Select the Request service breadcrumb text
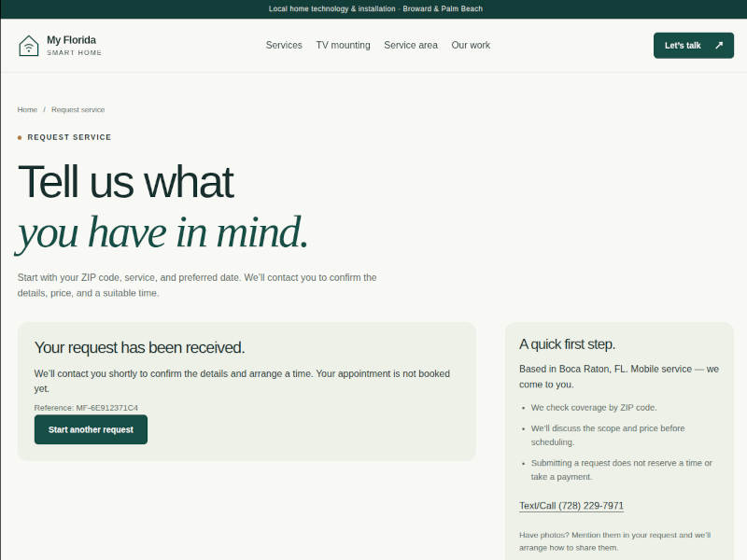The image size is (747, 560). [x=78, y=109]
